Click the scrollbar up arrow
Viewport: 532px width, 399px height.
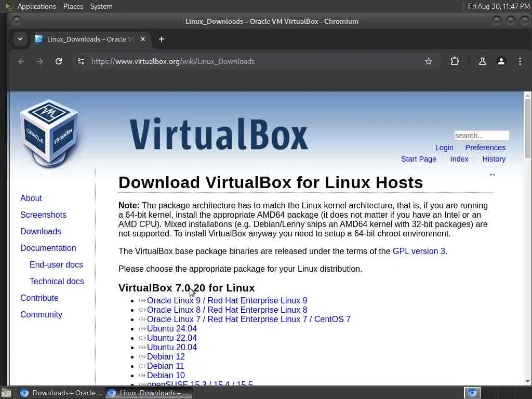click(x=527, y=96)
